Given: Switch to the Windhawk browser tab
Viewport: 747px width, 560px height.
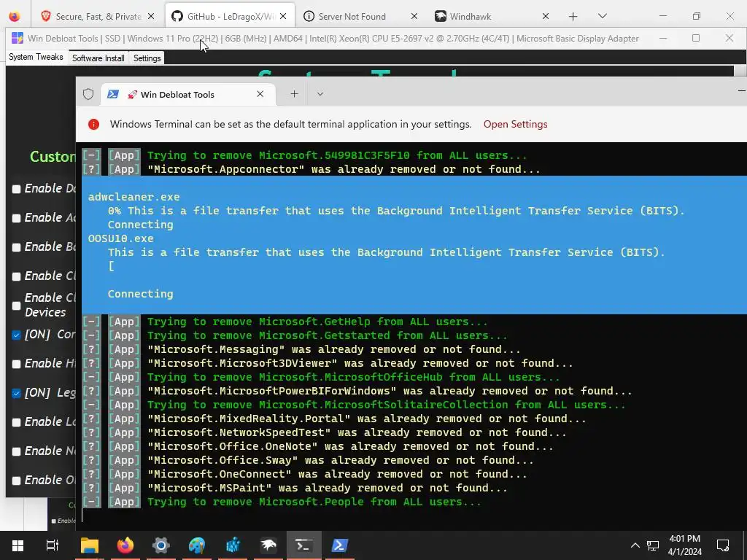Looking at the screenshot, I should (492, 16).
